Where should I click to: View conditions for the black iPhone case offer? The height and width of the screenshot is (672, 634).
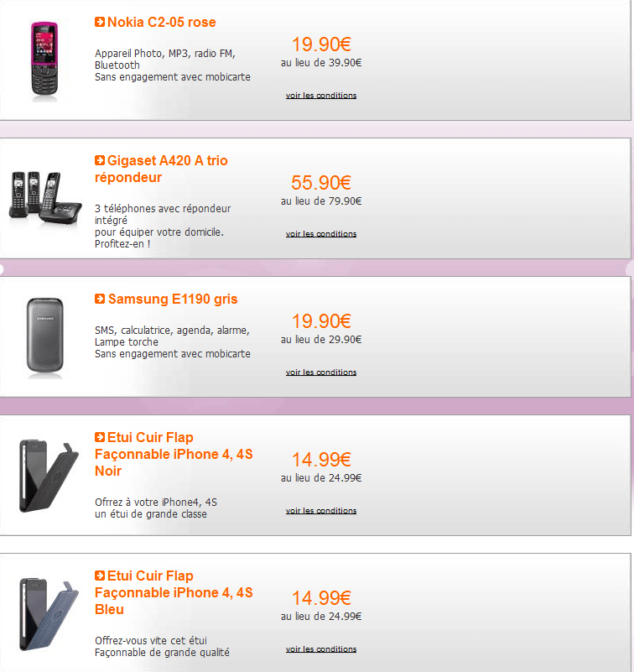(x=321, y=511)
